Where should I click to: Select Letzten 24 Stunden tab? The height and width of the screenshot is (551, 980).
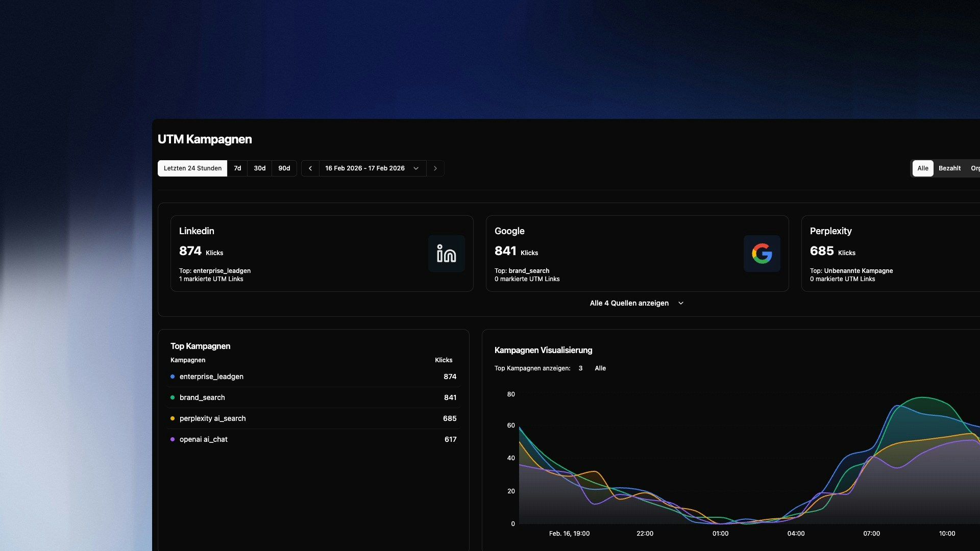pos(192,168)
